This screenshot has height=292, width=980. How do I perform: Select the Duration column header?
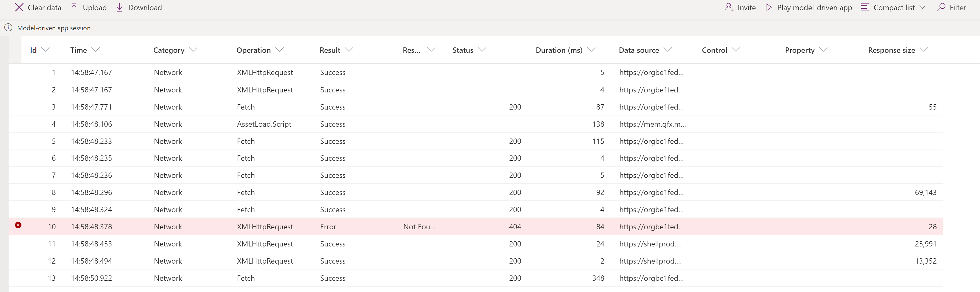tap(558, 49)
